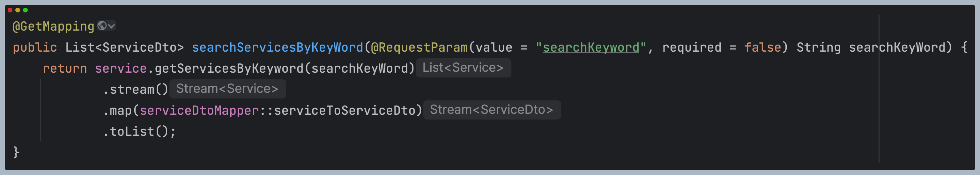Click the .stream() call

(136, 89)
